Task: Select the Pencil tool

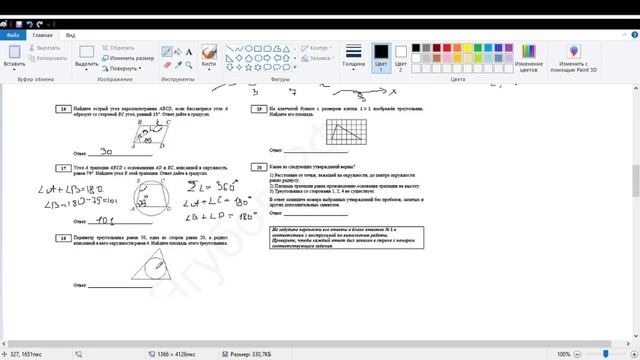Action: pyautogui.click(x=167, y=51)
